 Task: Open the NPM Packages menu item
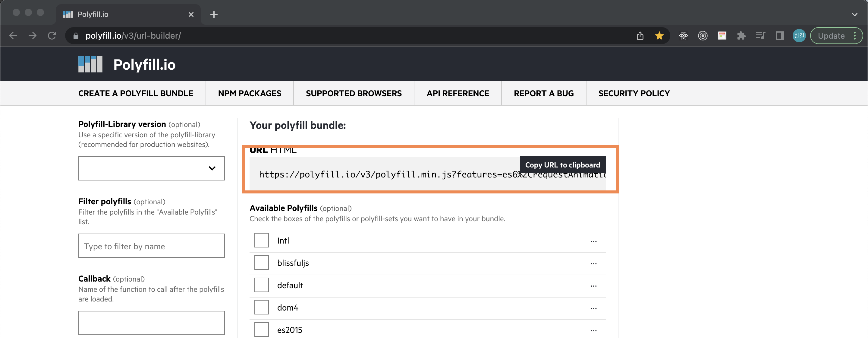[x=249, y=94]
